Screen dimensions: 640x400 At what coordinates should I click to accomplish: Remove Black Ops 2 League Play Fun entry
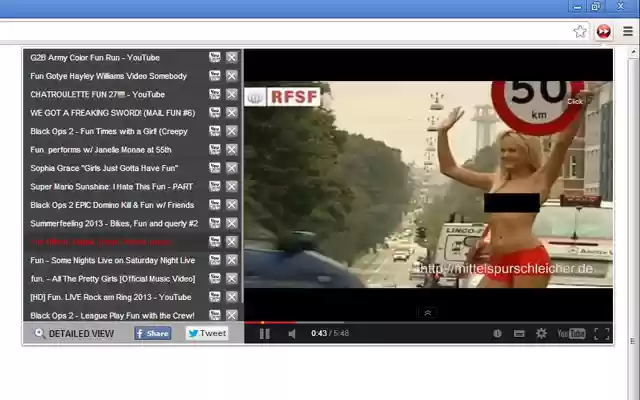(x=232, y=315)
